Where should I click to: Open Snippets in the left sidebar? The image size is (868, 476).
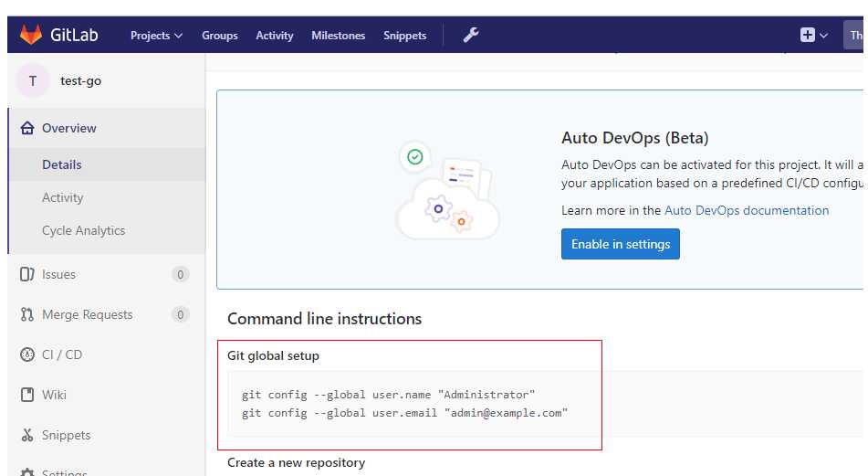(x=67, y=435)
